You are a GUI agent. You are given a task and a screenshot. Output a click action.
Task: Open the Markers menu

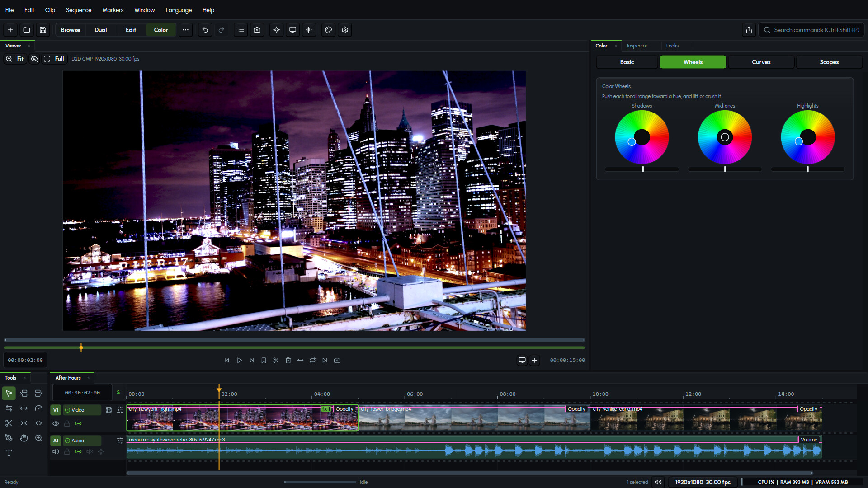113,10
